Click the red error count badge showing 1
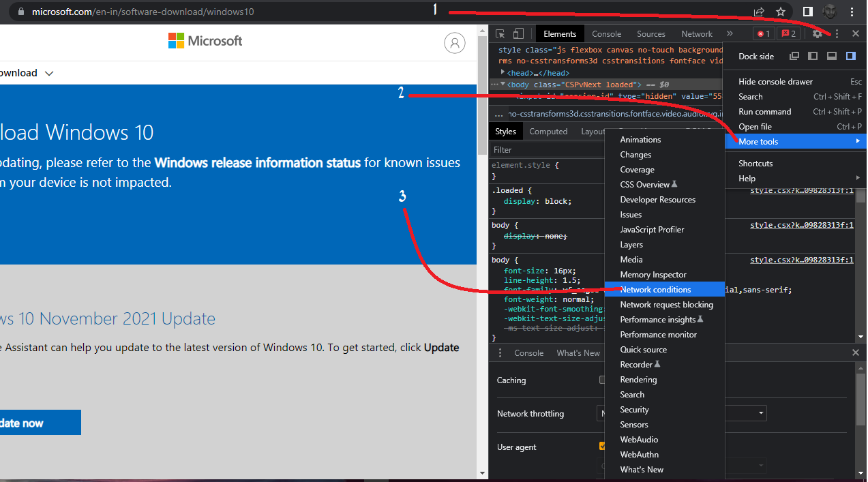The width and height of the screenshot is (868, 482). tap(764, 33)
